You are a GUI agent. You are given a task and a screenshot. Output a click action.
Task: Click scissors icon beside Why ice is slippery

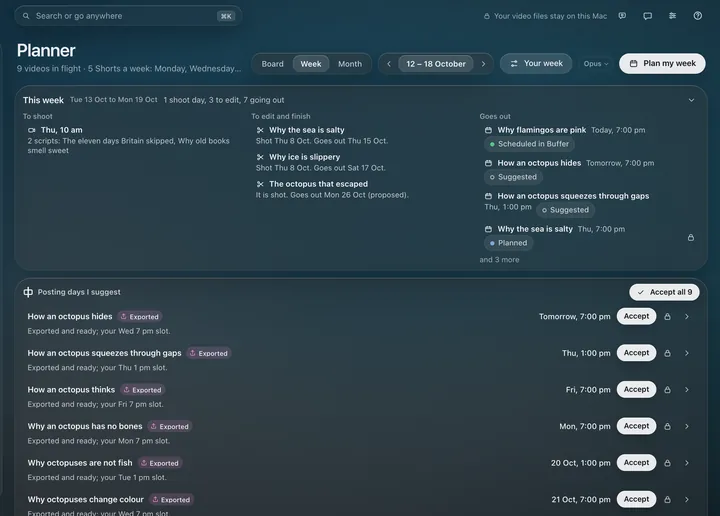point(260,157)
